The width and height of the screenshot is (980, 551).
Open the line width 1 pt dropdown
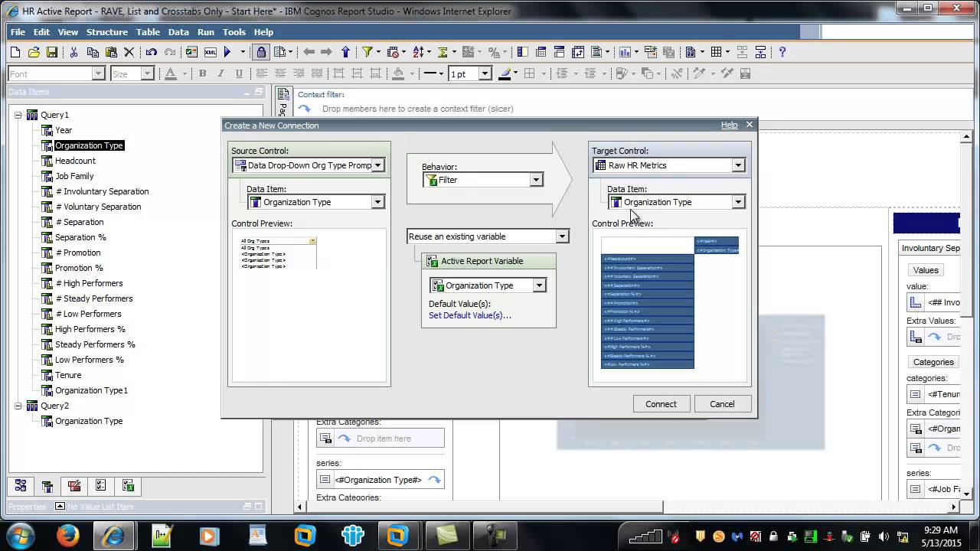click(x=485, y=73)
